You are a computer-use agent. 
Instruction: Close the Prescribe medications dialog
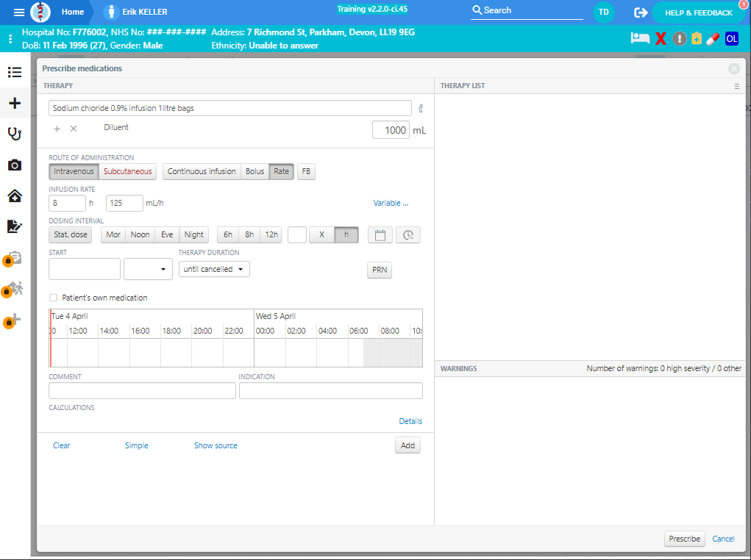pyautogui.click(x=734, y=69)
